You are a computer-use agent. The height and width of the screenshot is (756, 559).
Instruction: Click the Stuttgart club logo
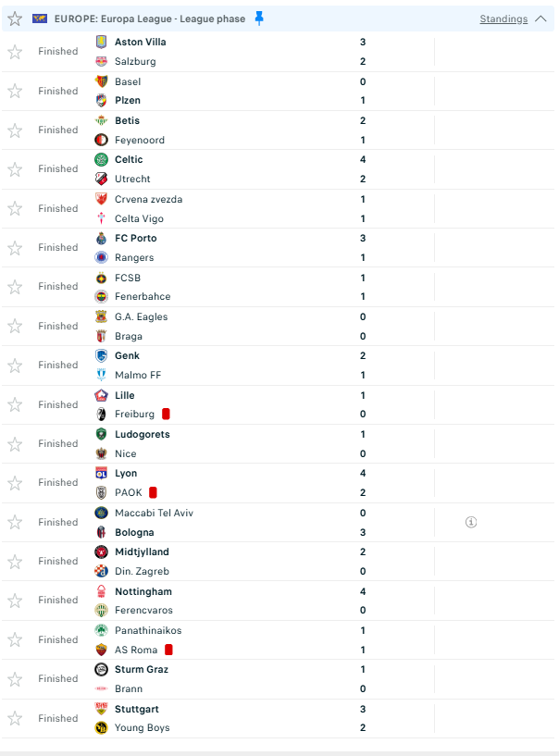(102, 709)
